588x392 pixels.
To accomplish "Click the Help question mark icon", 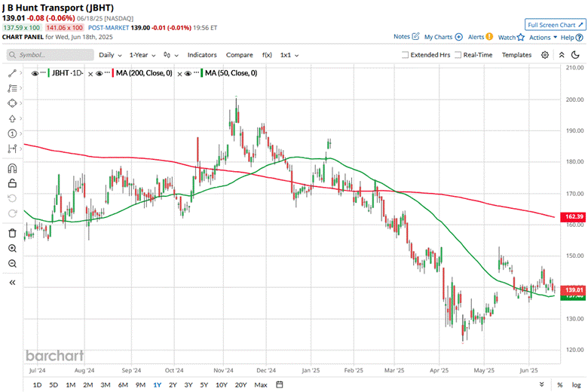I will (x=580, y=37).
